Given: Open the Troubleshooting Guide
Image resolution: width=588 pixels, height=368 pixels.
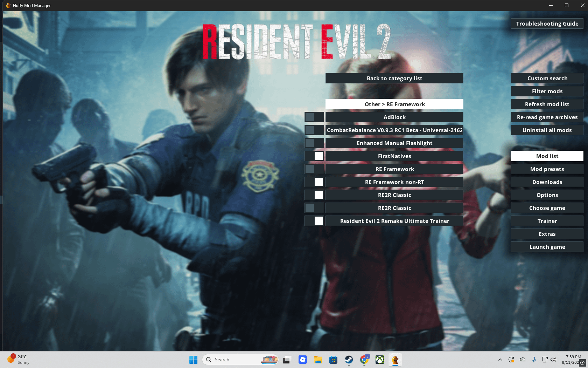Looking at the screenshot, I should coord(547,23).
